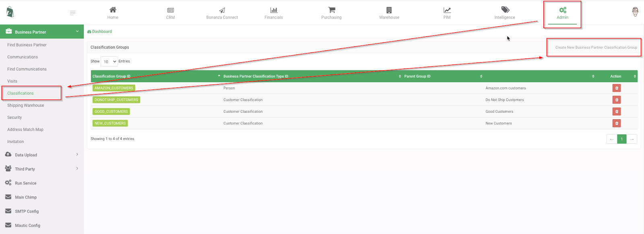Open Find Communications menu item
The image size is (644, 234).
(27, 69)
